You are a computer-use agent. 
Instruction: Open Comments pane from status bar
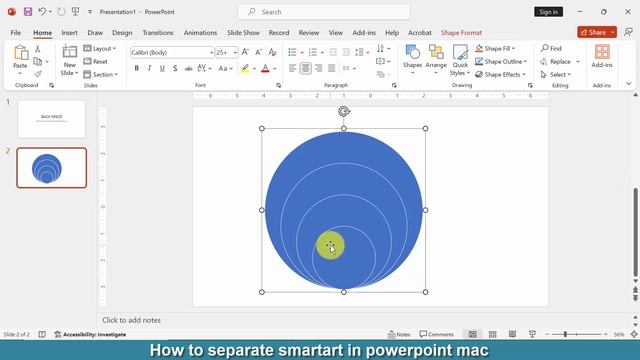436,334
